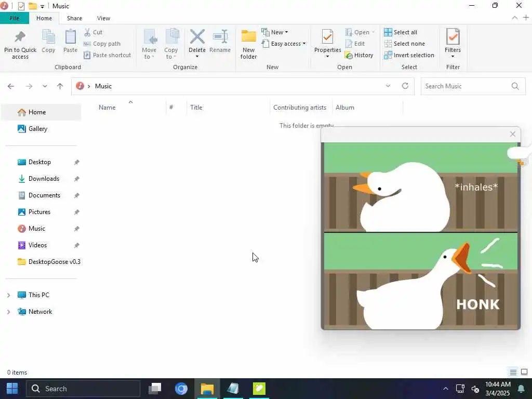The width and height of the screenshot is (532, 399).
Task: Open recent locations dropdown arrow
Action: (45, 86)
